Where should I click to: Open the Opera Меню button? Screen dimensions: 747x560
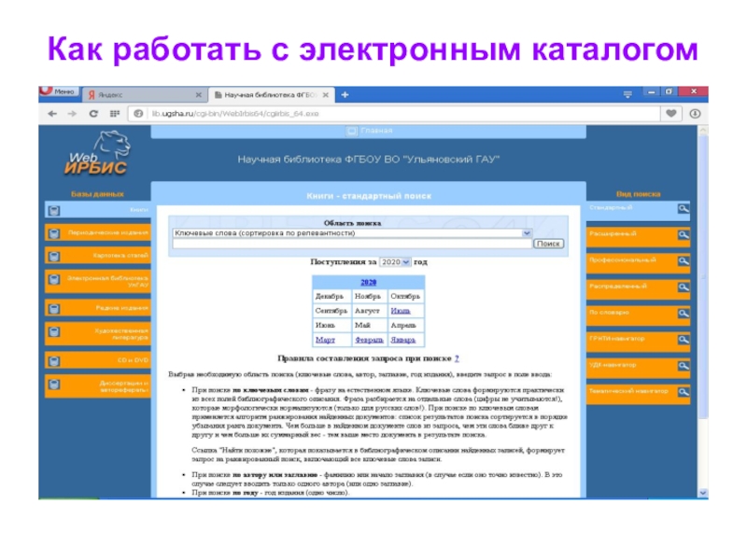tap(57, 92)
